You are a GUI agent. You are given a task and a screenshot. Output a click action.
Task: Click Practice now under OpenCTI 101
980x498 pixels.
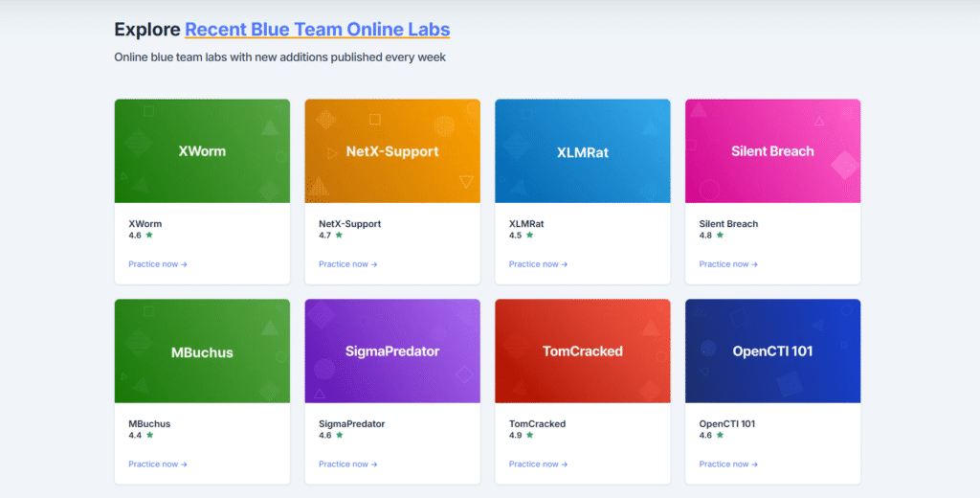coord(728,464)
